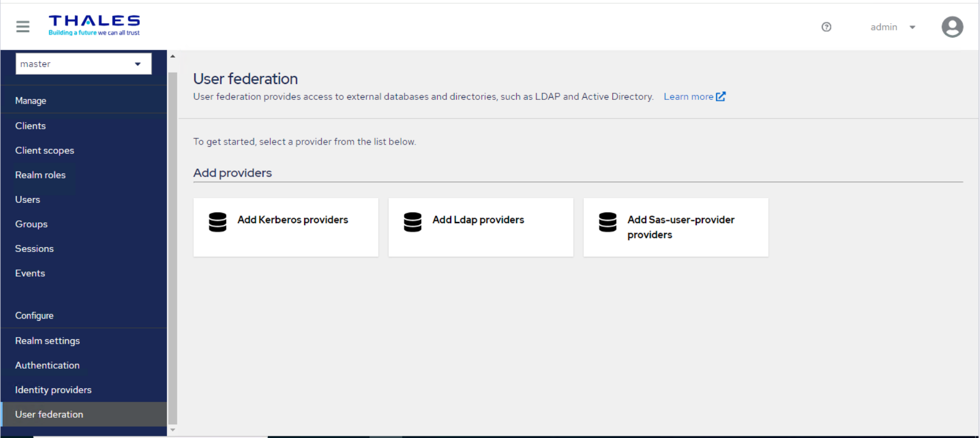Add Sas-user-provider providers card
The image size is (980, 438).
[x=676, y=227]
